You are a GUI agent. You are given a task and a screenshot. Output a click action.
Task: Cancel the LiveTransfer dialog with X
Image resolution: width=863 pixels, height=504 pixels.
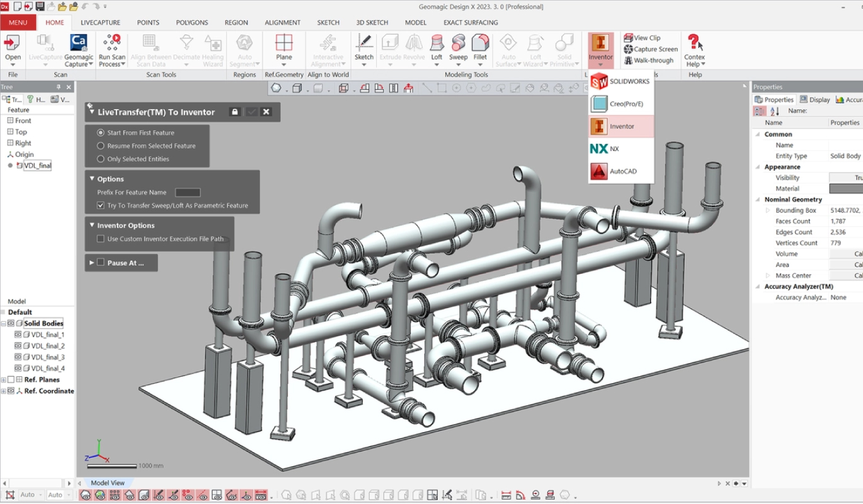[266, 112]
